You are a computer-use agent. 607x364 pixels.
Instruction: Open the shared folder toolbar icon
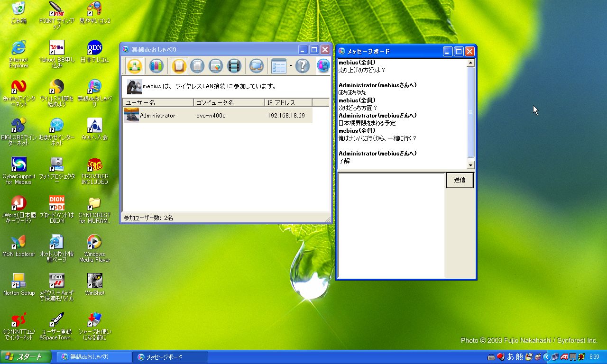coord(257,66)
